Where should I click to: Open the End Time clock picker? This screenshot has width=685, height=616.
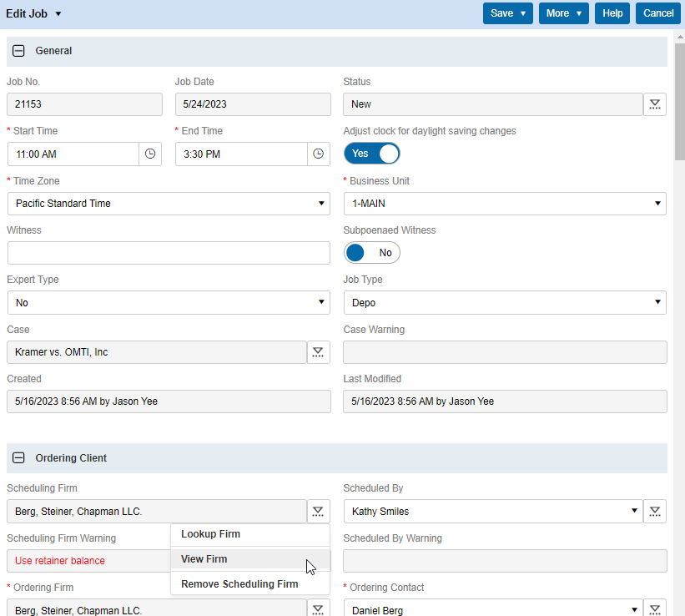(319, 154)
